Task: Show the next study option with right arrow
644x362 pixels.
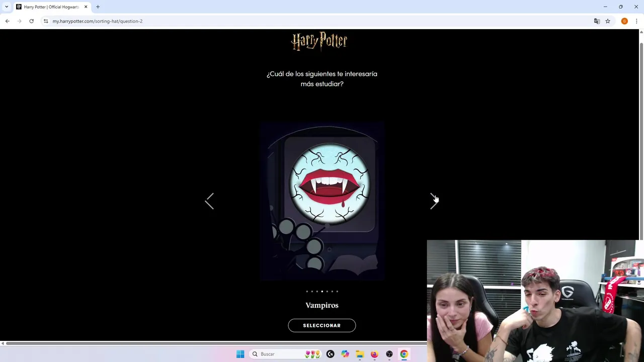Action: pyautogui.click(x=434, y=201)
